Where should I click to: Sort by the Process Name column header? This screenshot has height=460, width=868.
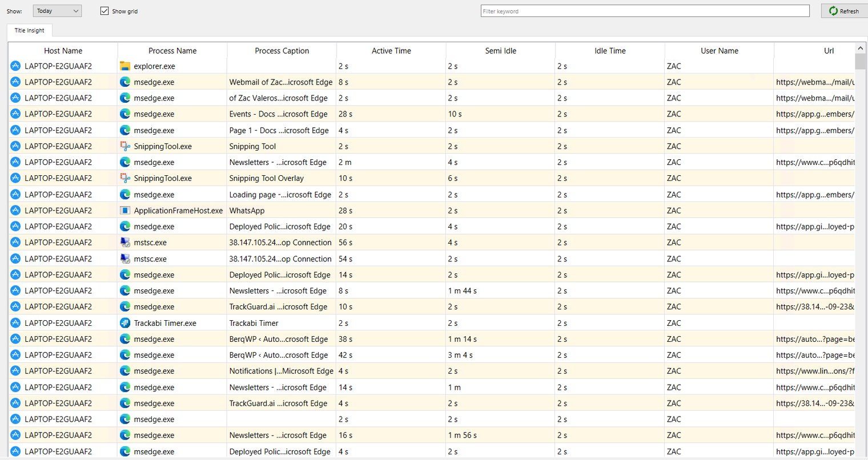tap(172, 51)
